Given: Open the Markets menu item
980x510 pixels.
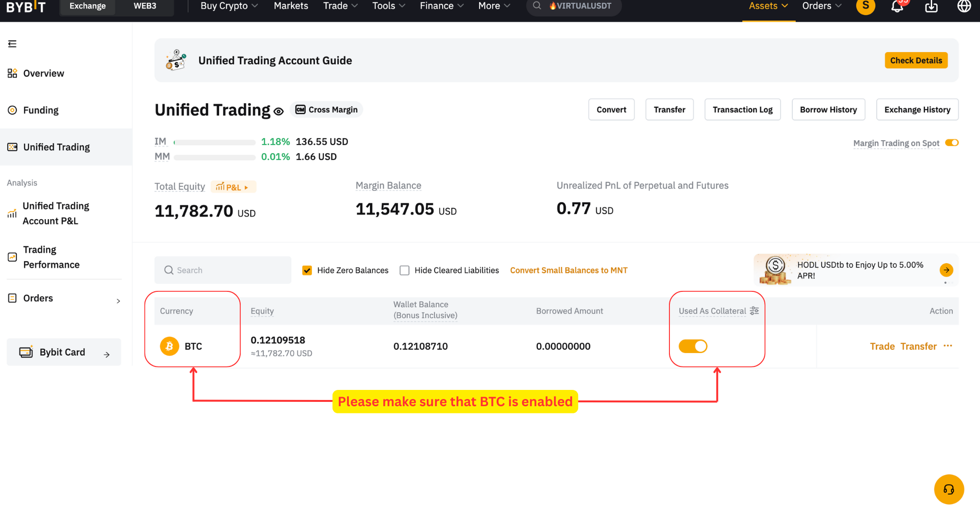Looking at the screenshot, I should [x=291, y=6].
